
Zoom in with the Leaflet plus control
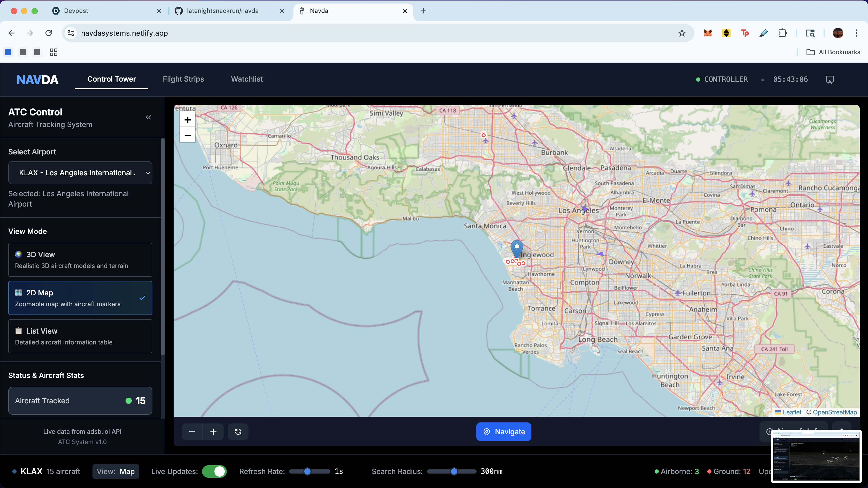tap(188, 120)
